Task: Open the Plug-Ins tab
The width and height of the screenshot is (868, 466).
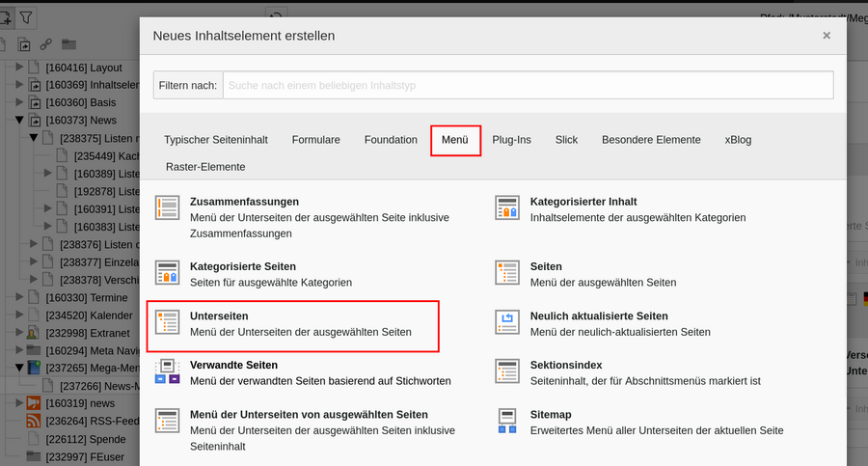Action: 511,140
